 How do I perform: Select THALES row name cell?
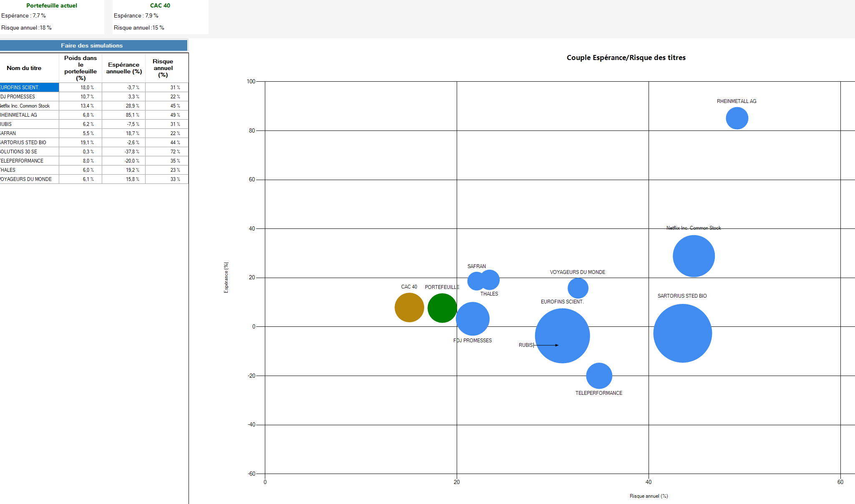click(29, 170)
